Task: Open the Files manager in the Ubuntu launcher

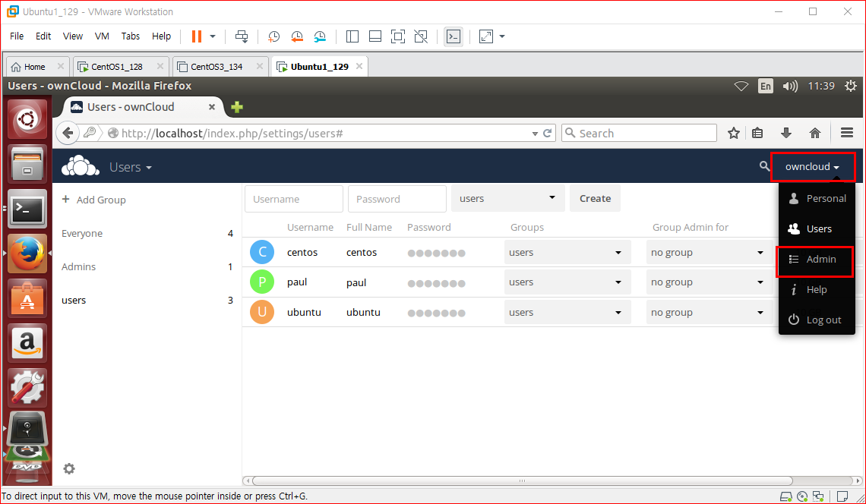Action: click(27, 165)
